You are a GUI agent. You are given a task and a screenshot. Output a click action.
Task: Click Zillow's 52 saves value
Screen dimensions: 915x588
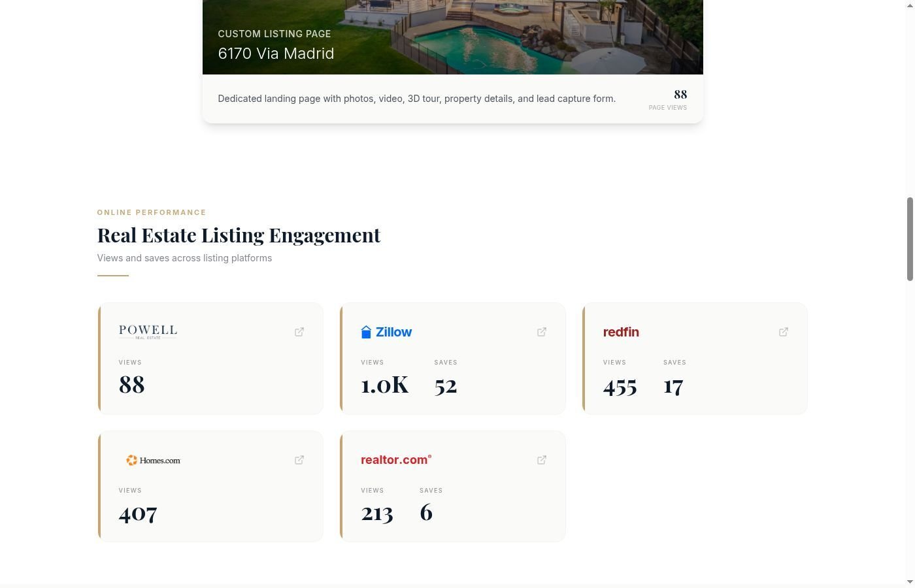tap(446, 385)
